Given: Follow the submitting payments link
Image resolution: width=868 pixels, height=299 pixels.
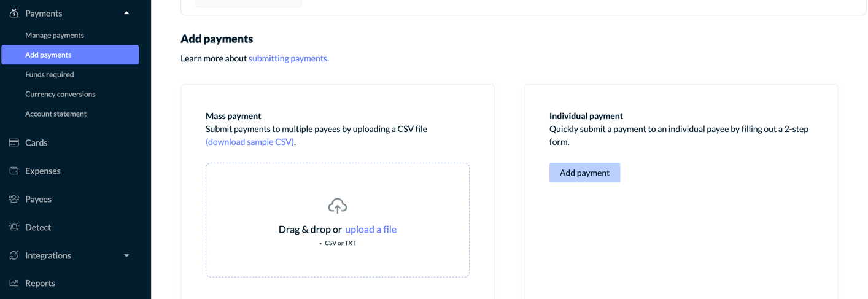Looking at the screenshot, I should pyautogui.click(x=288, y=58).
